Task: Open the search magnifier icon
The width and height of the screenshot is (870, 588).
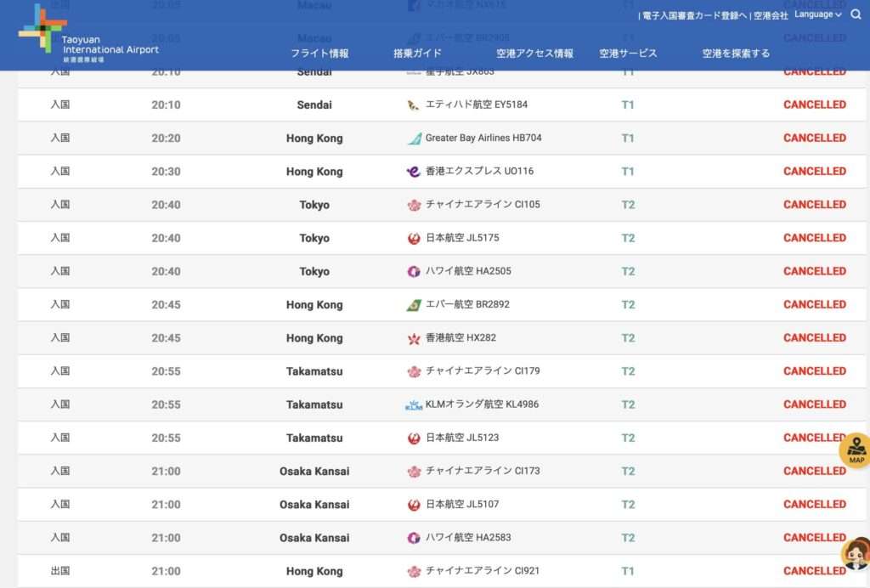Action: 856,15
